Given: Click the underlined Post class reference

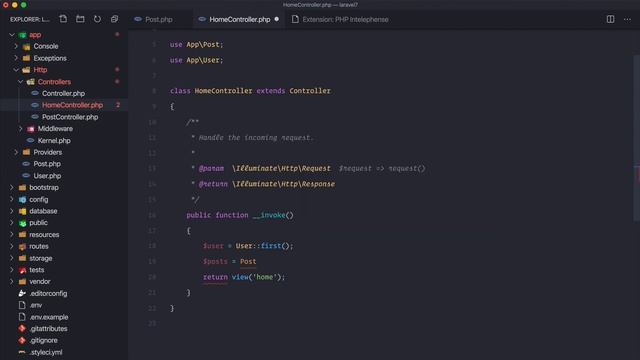Looking at the screenshot, I should pos(248,262).
